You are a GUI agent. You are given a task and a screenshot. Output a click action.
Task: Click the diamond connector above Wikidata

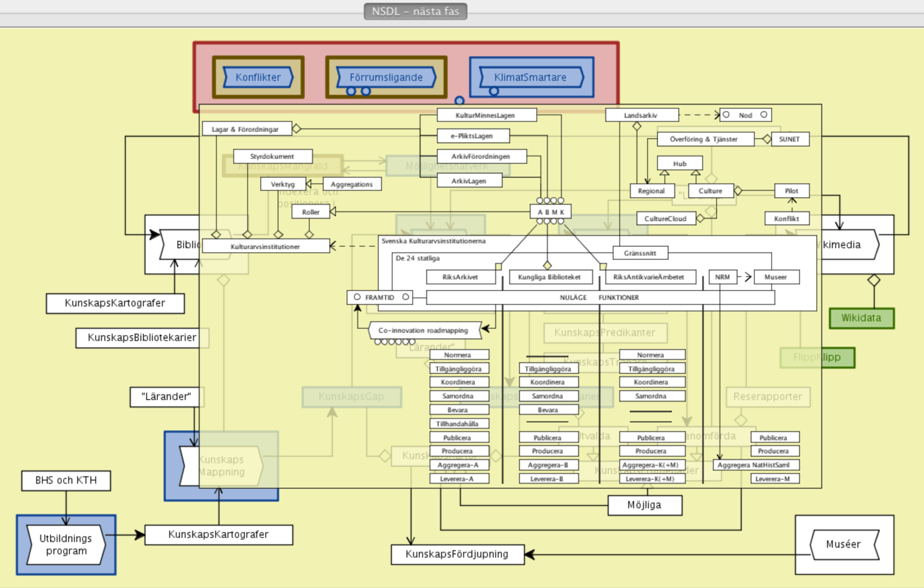point(873,280)
